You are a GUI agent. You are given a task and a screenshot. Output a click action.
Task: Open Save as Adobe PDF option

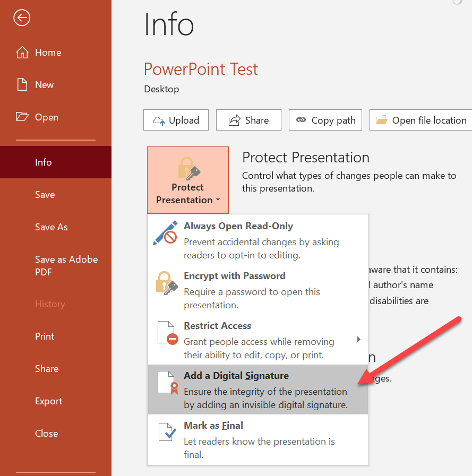tap(66, 265)
